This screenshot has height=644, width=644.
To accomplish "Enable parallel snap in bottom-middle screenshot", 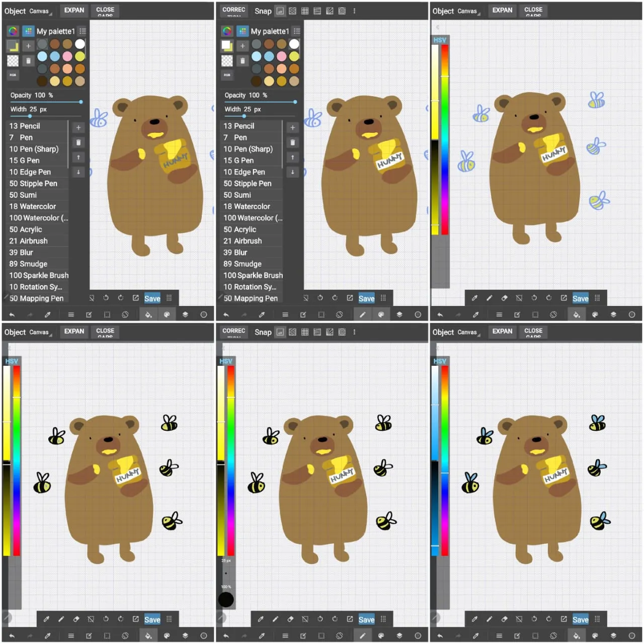I will (292, 332).
